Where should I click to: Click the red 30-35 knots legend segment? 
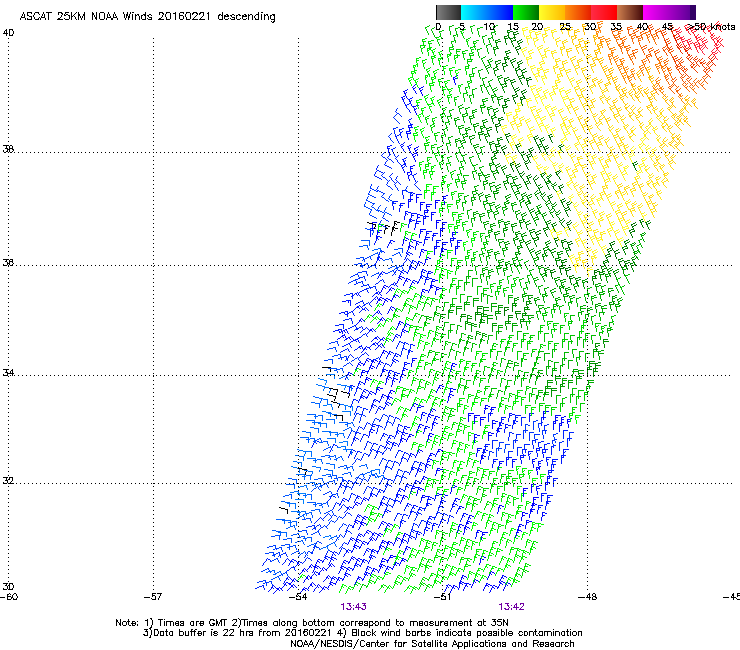coord(604,12)
